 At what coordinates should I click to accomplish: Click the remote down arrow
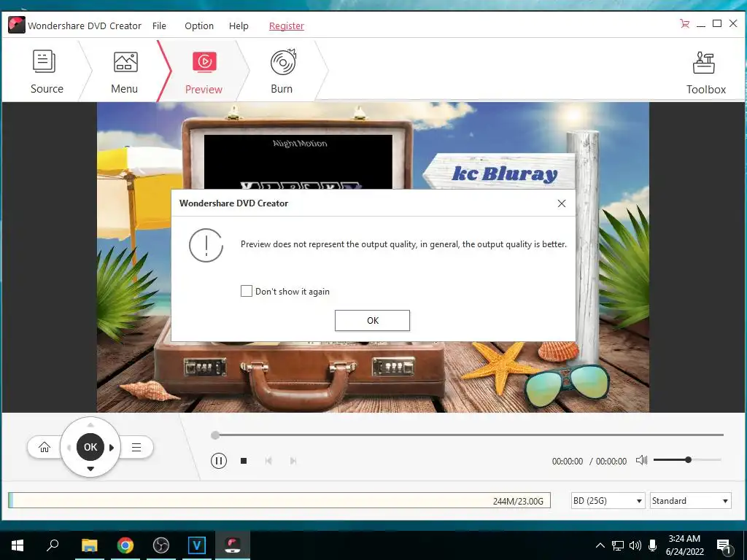90,469
